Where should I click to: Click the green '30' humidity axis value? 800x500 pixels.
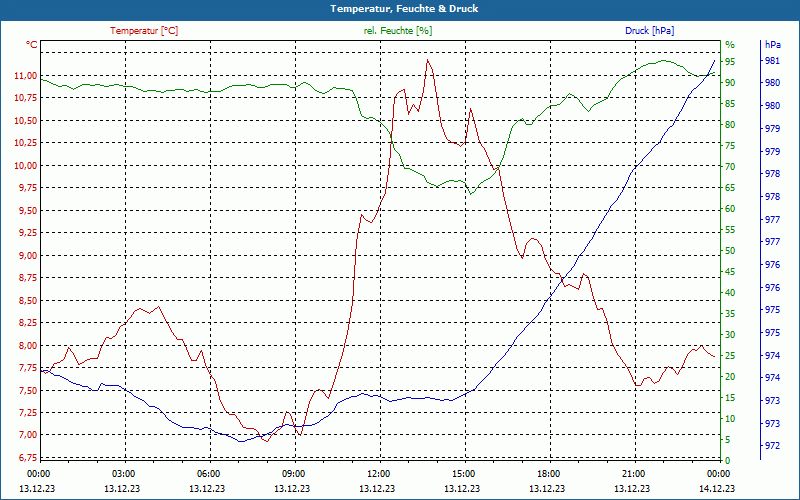pos(730,335)
